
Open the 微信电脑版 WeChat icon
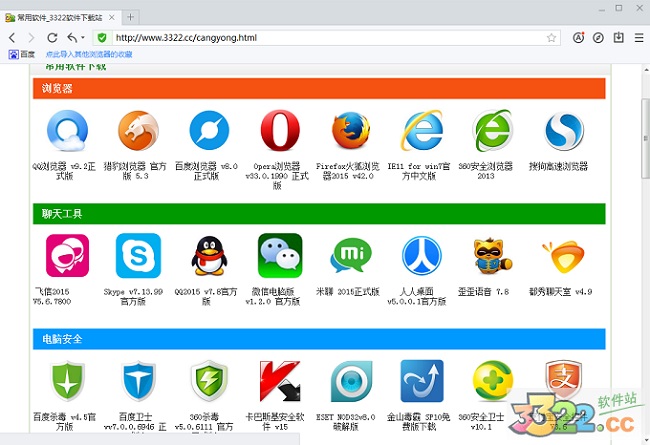(x=280, y=255)
